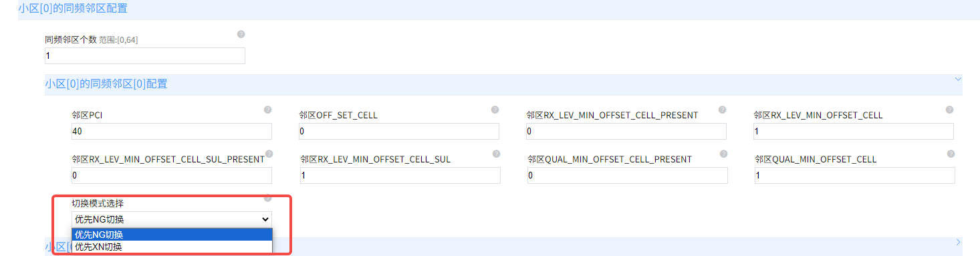Image resolution: width=980 pixels, height=256 pixels.
Task: Show help for 邻区RX_LEV_MIN_OFFSET_CELL_SUL_PRESENT
Action: 269,154
